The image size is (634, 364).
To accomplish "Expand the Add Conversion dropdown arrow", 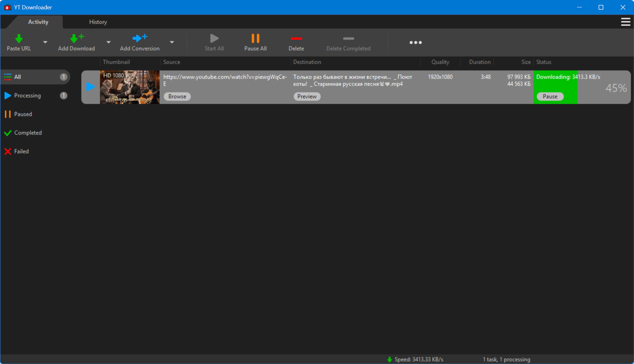I will (x=172, y=42).
